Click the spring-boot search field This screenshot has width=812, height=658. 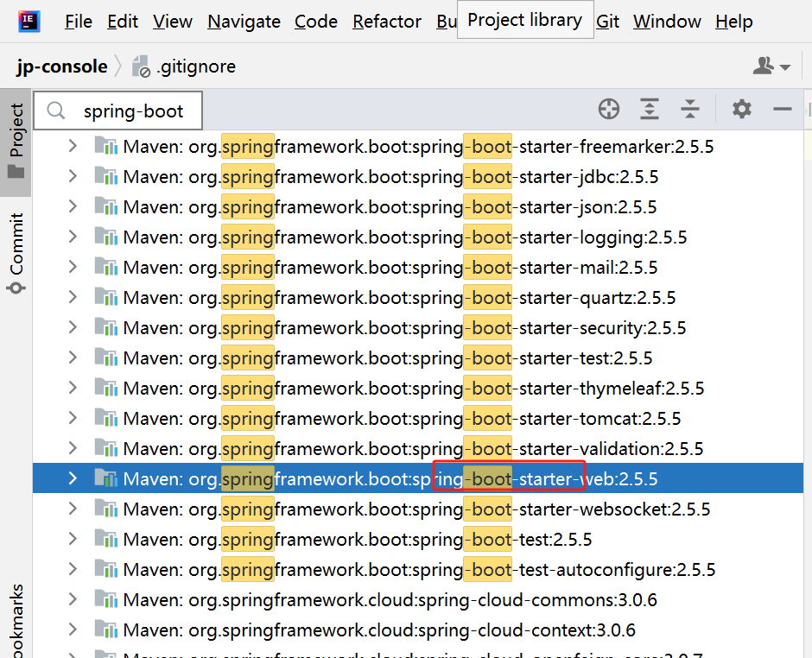click(118, 111)
